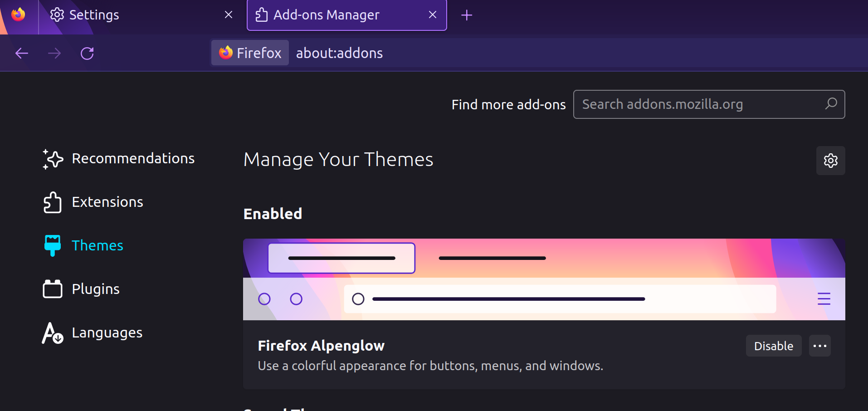Open Languages category
Screen dimensions: 868x411
click(x=93, y=333)
